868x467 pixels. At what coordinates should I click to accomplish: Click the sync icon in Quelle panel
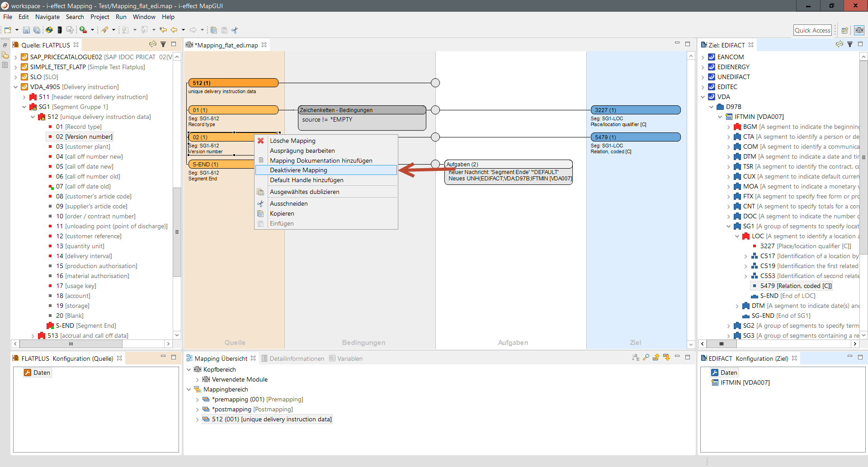153,44
